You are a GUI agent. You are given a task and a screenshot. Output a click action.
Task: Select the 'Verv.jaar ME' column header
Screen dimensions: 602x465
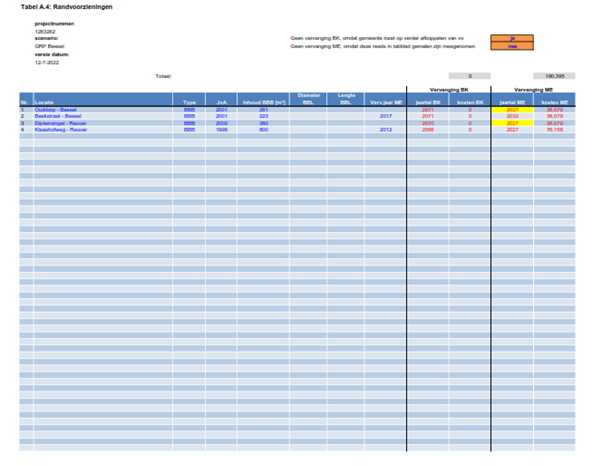coord(385,102)
